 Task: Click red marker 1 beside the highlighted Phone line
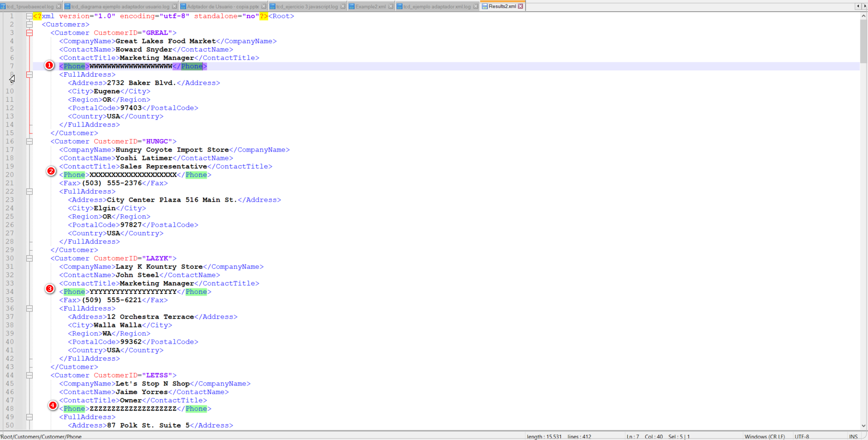(x=49, y=65)
